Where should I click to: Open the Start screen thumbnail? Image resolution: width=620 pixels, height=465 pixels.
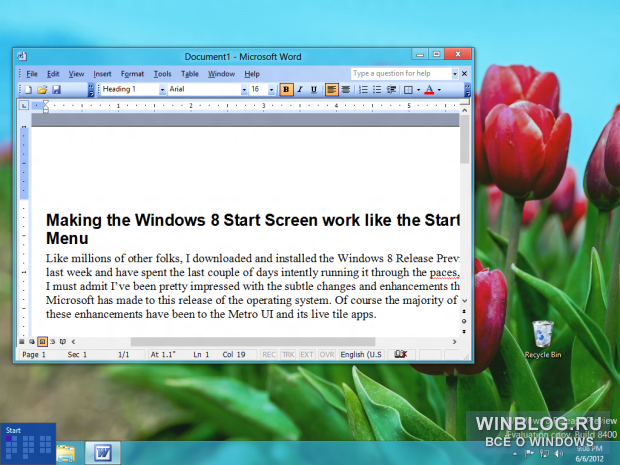pos(28,444)
